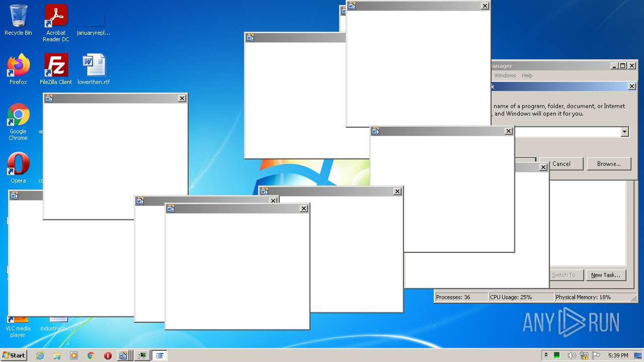Click the Open input field in Run dialog
This screenshot has height=362, width=644.
point(567,132)
